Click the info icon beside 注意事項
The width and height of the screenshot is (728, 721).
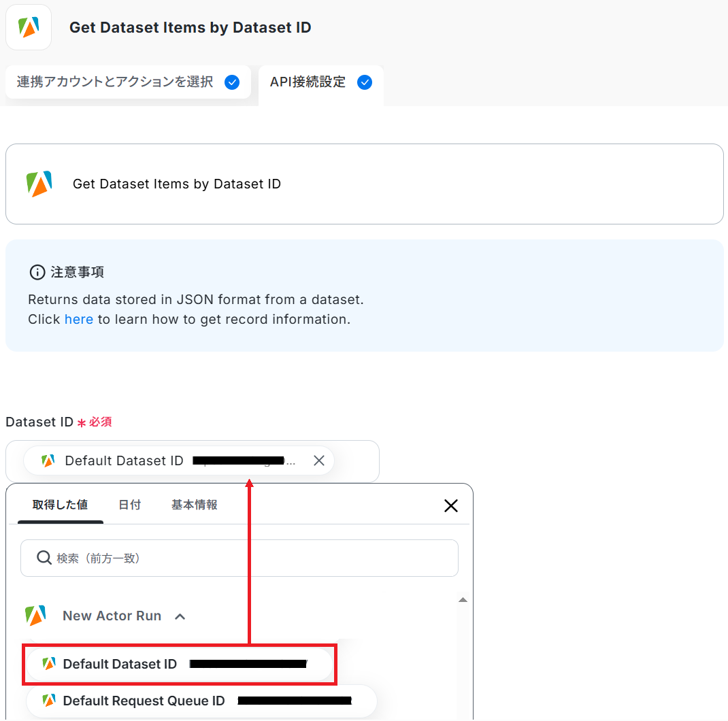(x=37, y=272)
